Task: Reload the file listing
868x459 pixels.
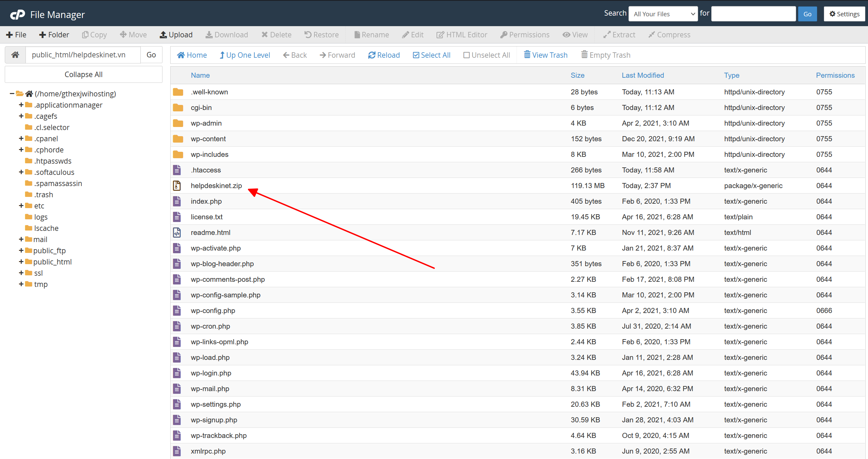Action: (x=384, y=55)
